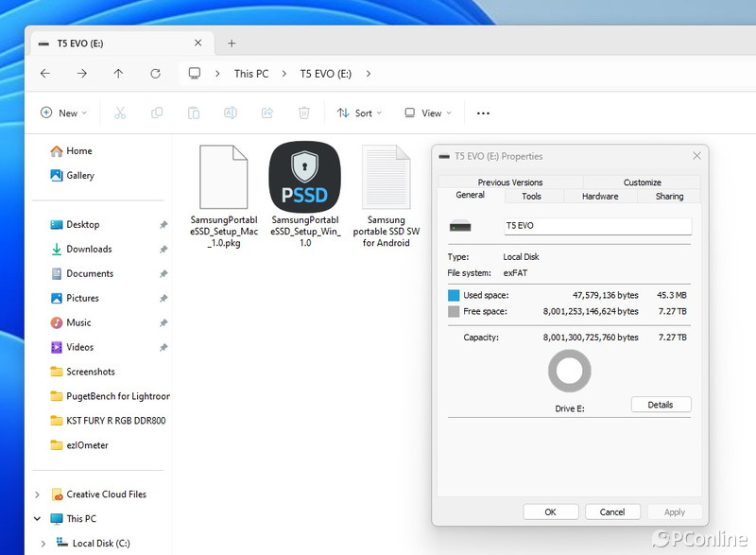The height and width of the screenshot is (555, 756).
Task: Click the Share icon in toolbar
Action: 266,113
